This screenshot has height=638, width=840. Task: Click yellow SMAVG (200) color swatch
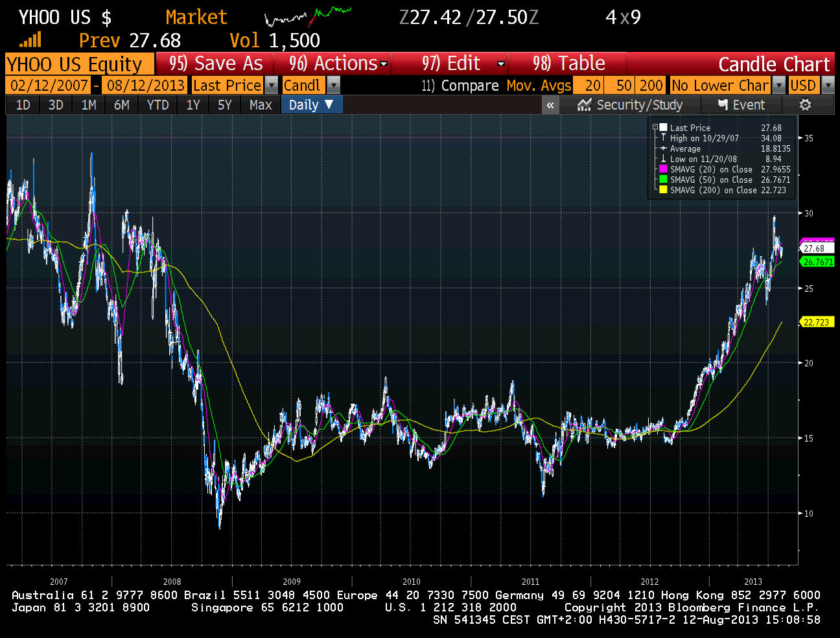[663, 190]
